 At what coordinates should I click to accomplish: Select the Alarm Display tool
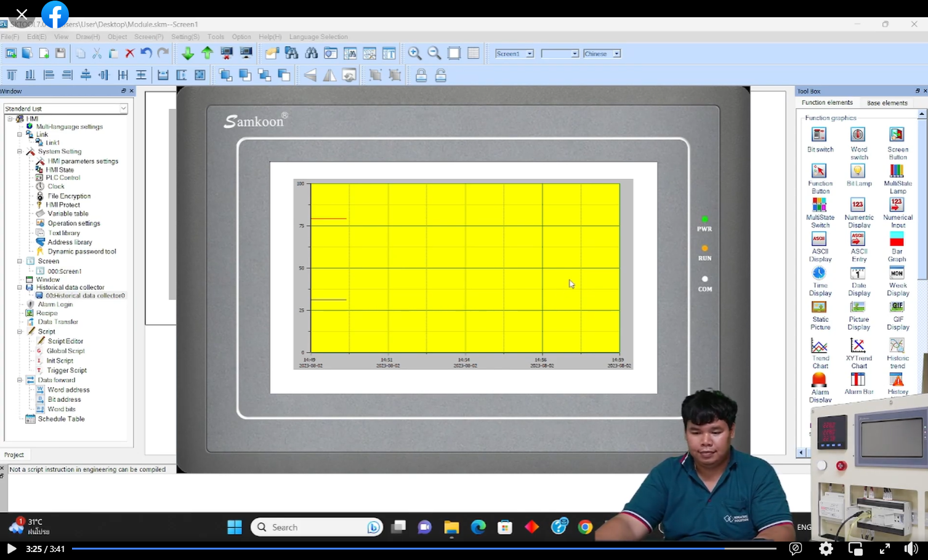pos(820,387)
